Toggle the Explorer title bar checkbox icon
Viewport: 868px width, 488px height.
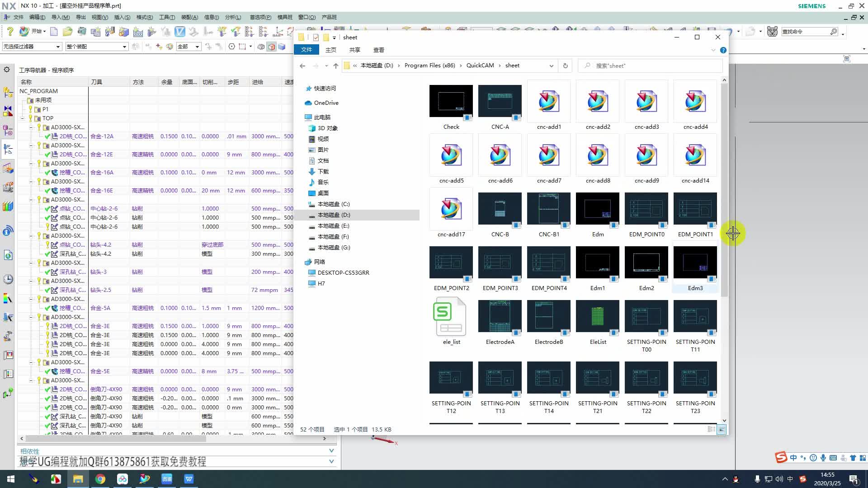tap(316, 38)
